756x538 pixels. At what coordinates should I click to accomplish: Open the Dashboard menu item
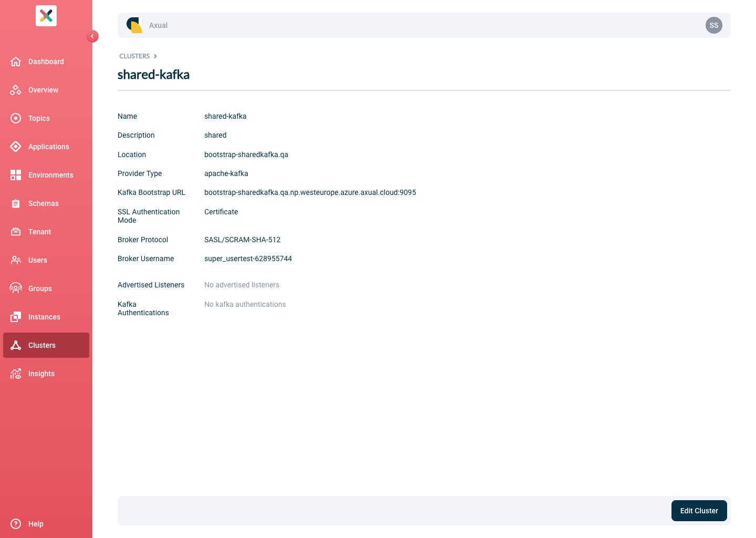click(x=46, y=61)
